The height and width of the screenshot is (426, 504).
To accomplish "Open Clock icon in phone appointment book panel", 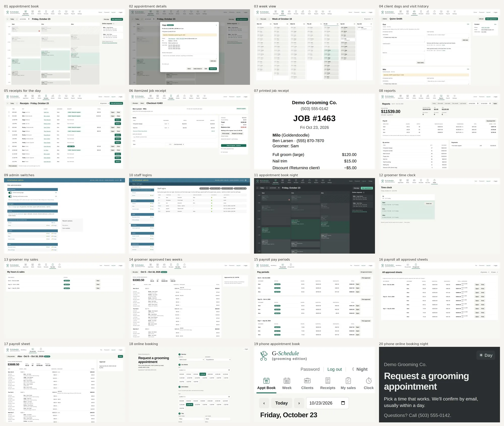I will [369, 380].
